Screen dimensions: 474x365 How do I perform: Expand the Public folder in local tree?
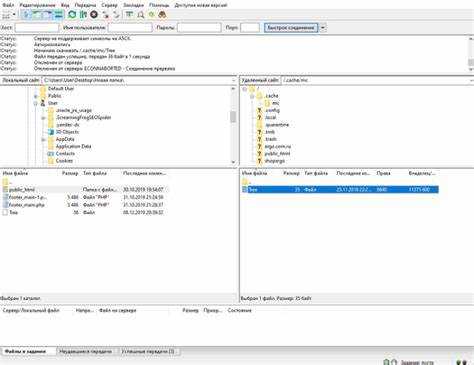[36, 96]
